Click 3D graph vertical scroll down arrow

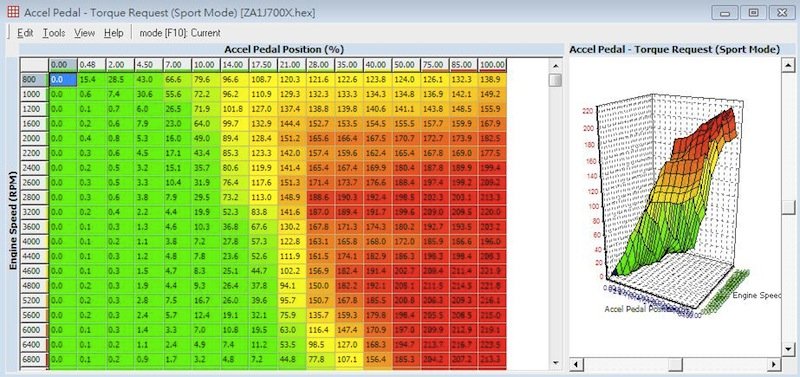coord(788,348)
